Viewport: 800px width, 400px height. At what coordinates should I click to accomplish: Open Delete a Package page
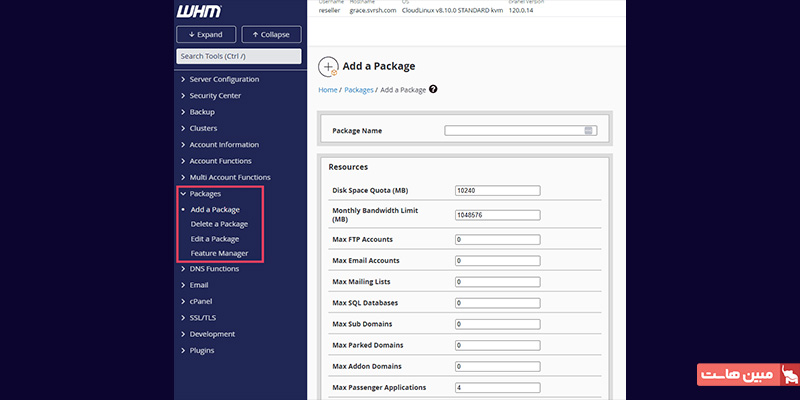[219, 224]
